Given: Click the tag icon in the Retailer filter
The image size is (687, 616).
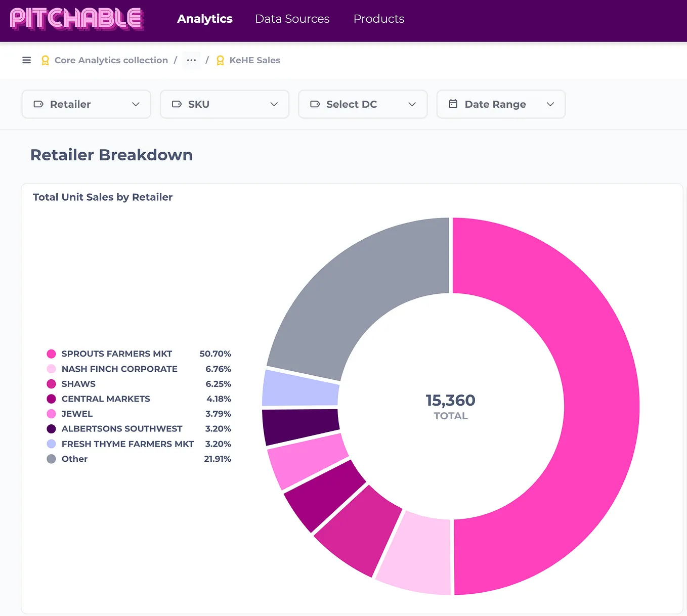Looking at the screenshot, I should pyautogui.click(x=38, y=104).
